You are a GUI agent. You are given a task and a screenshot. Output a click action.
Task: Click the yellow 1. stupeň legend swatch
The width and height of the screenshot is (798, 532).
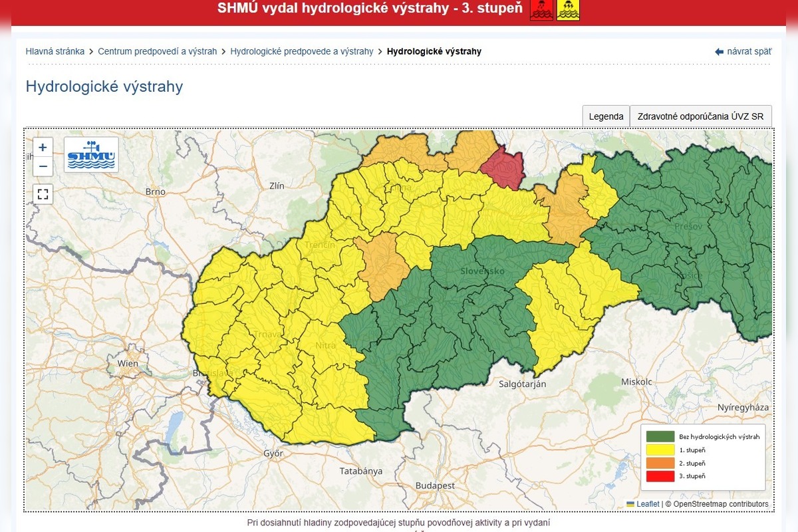point(660,450)
